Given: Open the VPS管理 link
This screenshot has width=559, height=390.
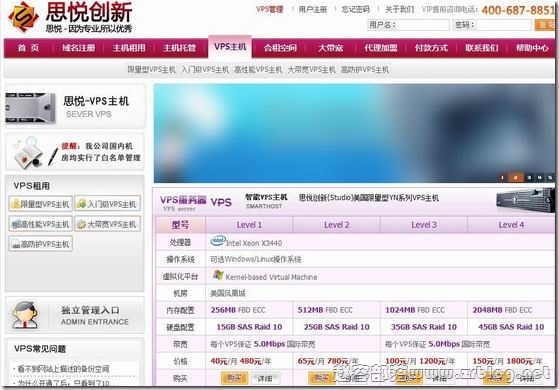Looking at the screenshot, I should pos(270,9).
